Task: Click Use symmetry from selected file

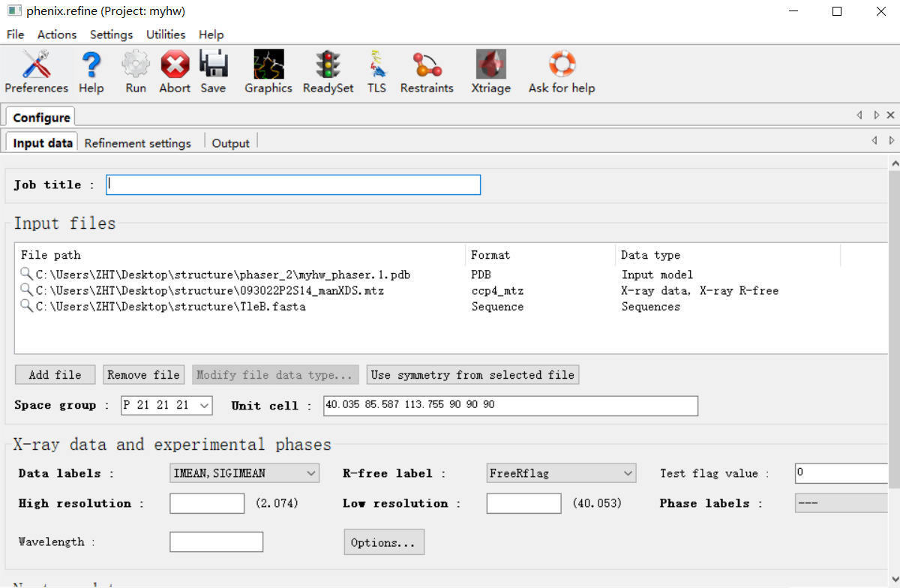Action: [x=472, y=375]
